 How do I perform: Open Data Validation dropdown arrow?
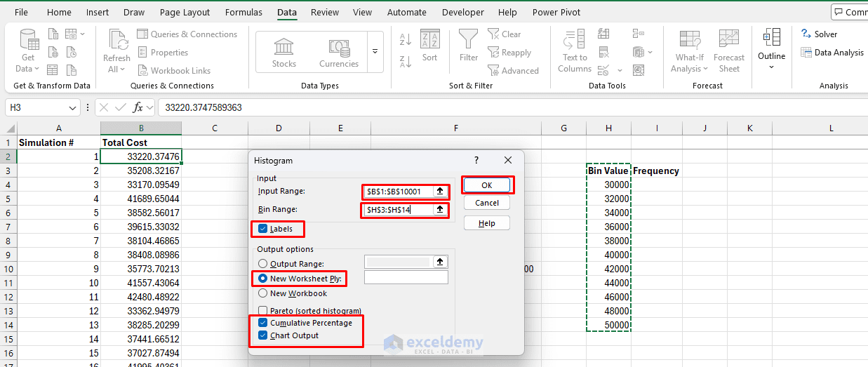coord(620,70)
